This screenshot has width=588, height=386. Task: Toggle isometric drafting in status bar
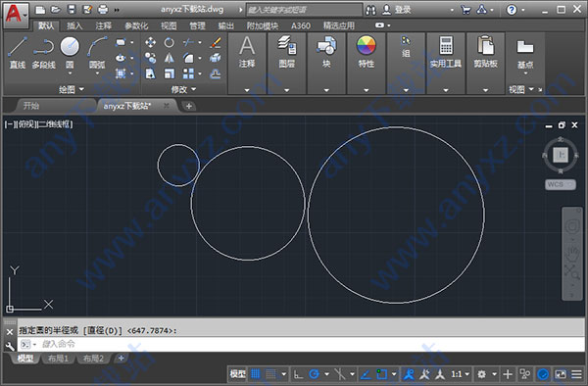(340, 373)
